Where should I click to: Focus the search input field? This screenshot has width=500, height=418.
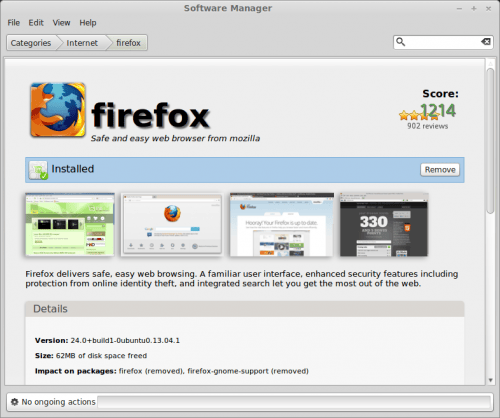pyautogui.click(x=443, y=42)
